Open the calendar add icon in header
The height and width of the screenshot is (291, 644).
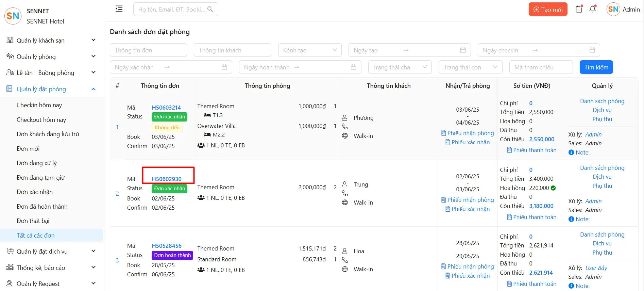579,9
